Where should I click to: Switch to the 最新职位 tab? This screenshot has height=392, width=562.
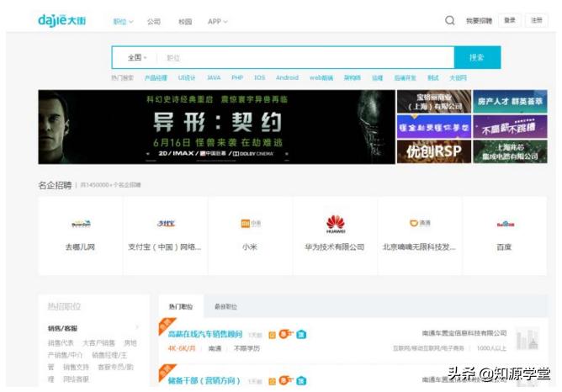coord(225,306)
